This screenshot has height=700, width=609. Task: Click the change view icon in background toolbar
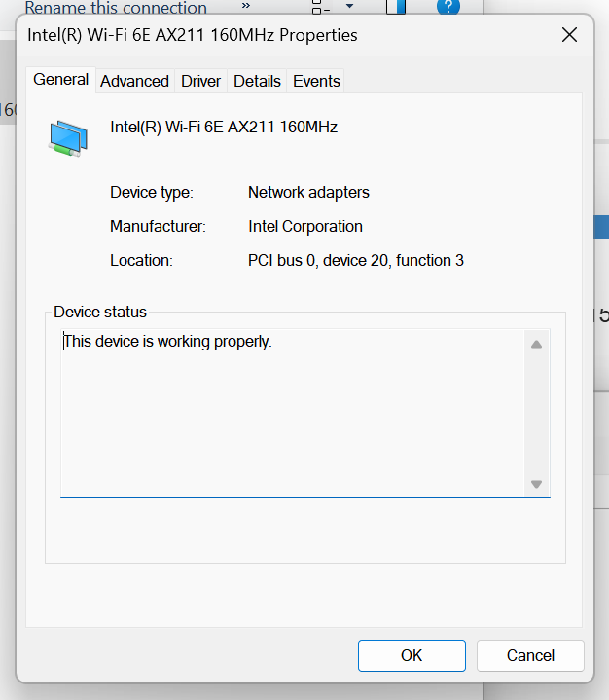(320, 7)
